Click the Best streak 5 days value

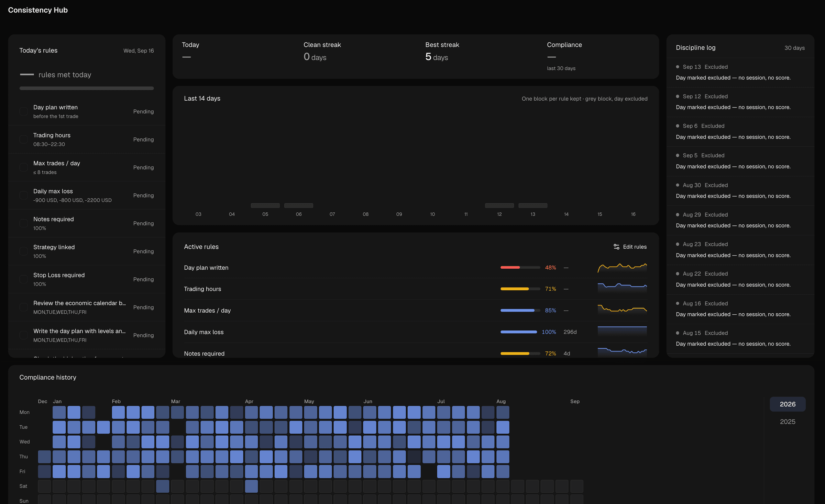tap(437, 57)
